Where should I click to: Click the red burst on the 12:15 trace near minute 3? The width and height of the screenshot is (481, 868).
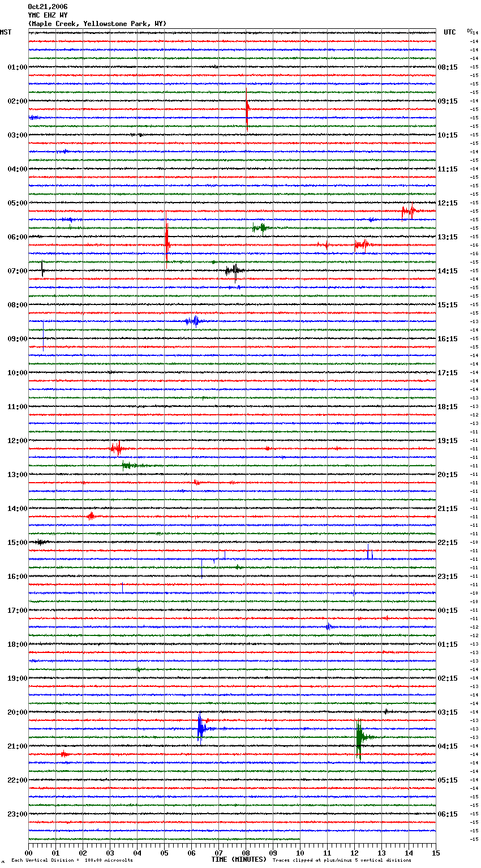tap(117, 449)
